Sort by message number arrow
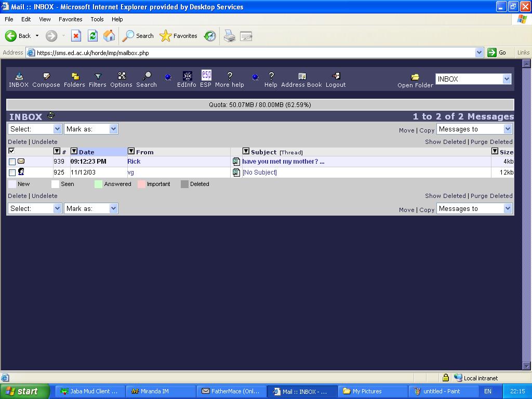The width and height of the screenshot is (532, 399). 57,151
